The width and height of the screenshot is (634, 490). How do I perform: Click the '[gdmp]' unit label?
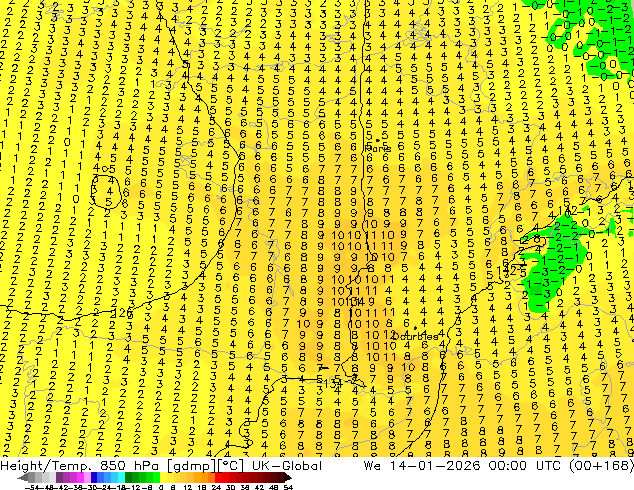190,465
